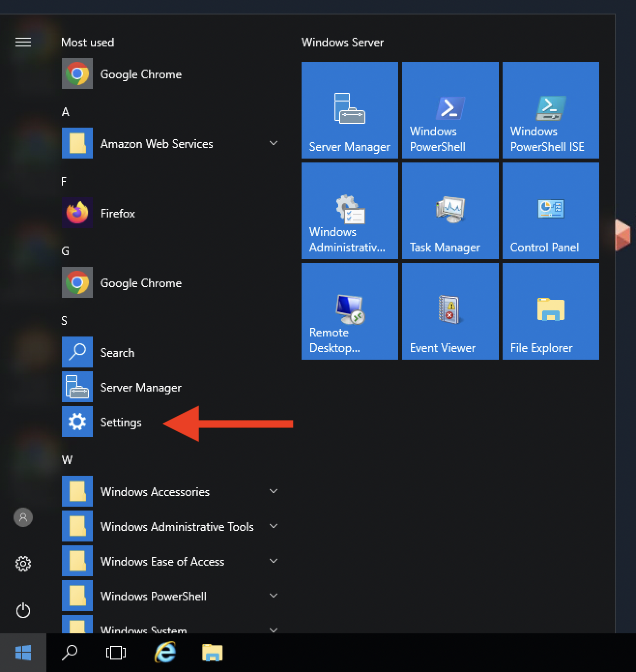Open the Windows Administrative Tools tile
The width and height of the screenshot is (636, 672).
[349, 211]
